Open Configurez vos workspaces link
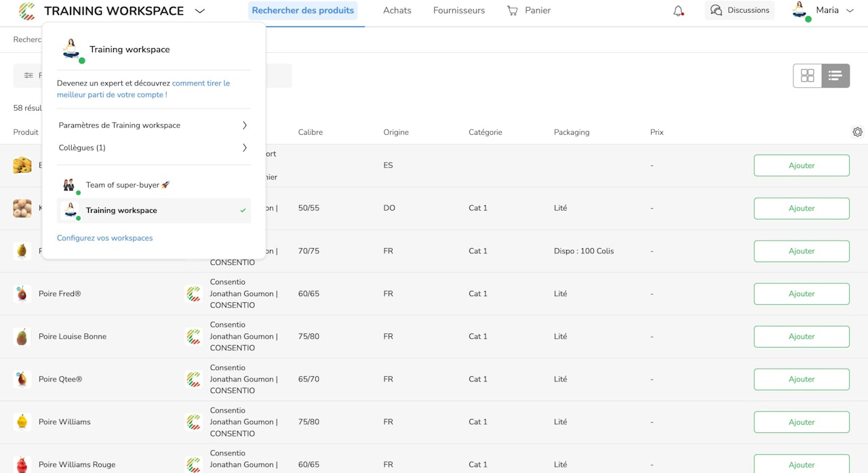 [105, 238]
